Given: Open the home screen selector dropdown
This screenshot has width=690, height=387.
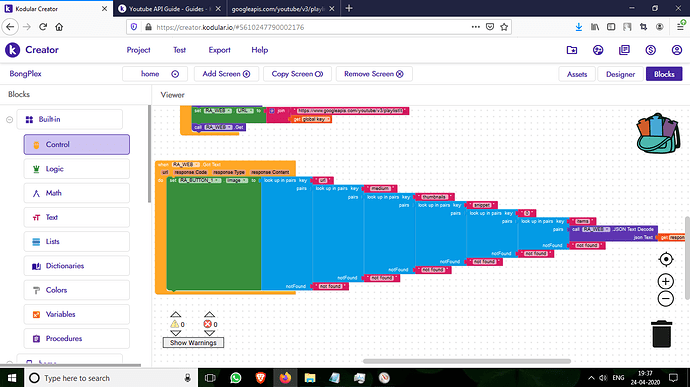Looking at the screenshot, I should click(155, 74).
